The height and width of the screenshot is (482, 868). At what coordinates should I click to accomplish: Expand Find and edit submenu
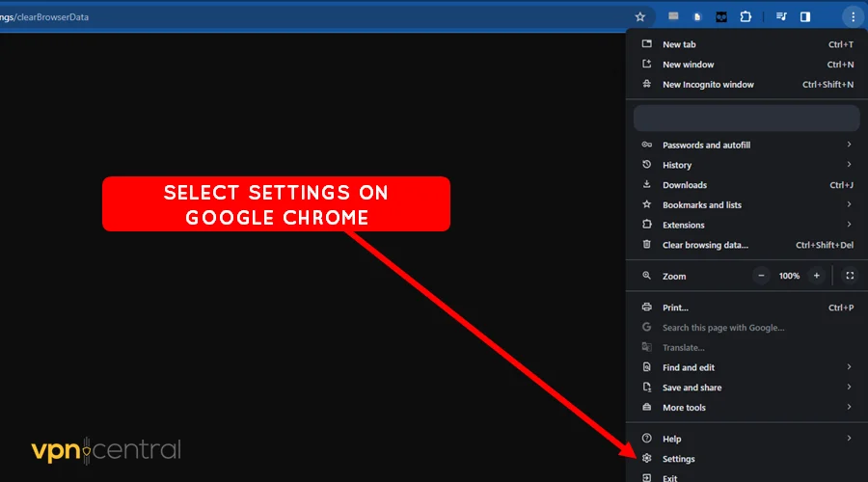pos(746,367)
